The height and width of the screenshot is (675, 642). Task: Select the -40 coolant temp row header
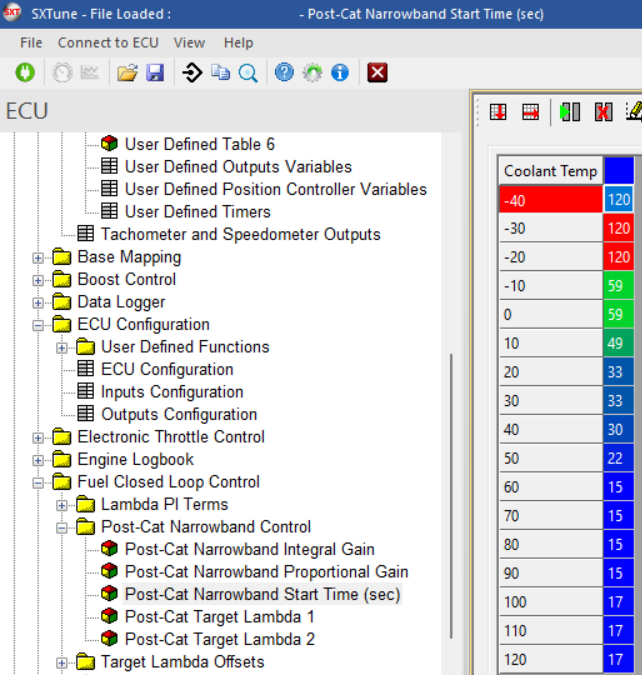[551, 200]
